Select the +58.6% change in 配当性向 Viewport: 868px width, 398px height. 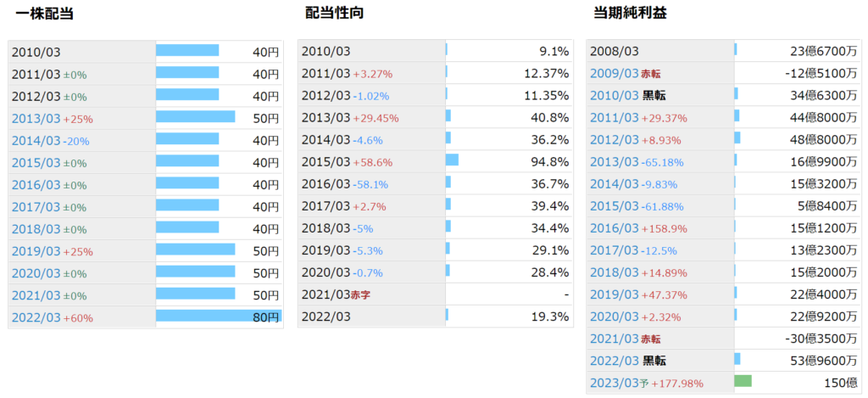point(373,162)
